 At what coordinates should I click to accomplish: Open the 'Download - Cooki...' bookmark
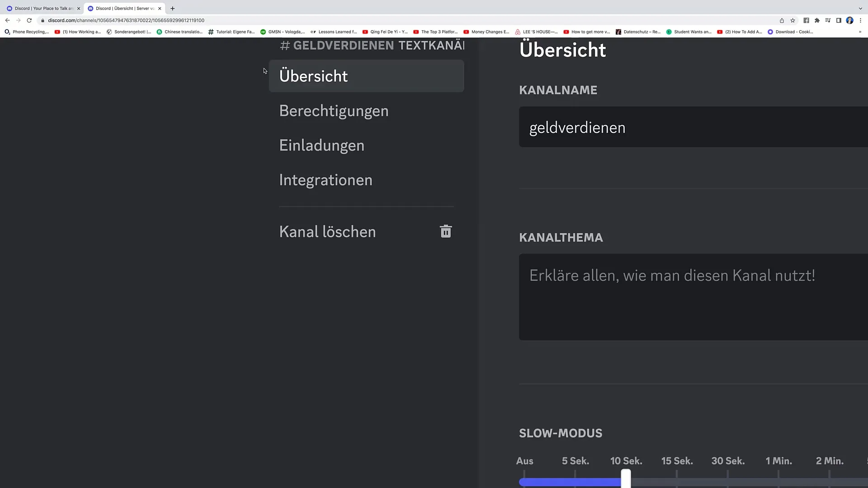791,32
